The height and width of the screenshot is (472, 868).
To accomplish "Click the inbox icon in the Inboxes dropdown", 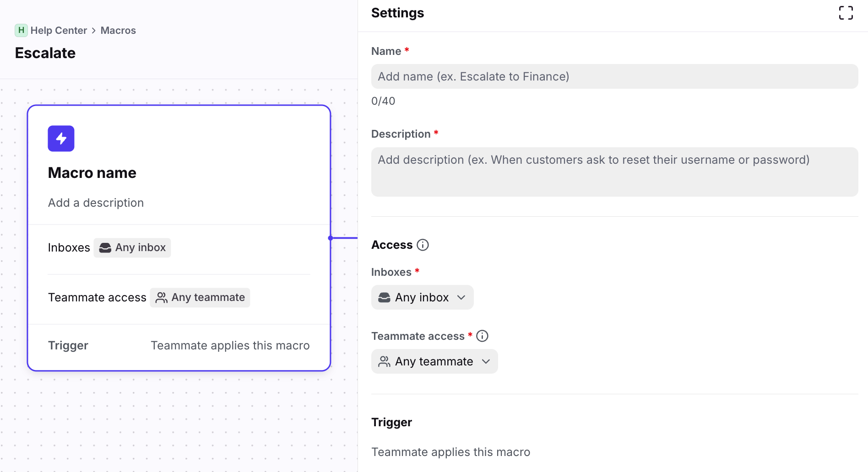I will (384, 298).
